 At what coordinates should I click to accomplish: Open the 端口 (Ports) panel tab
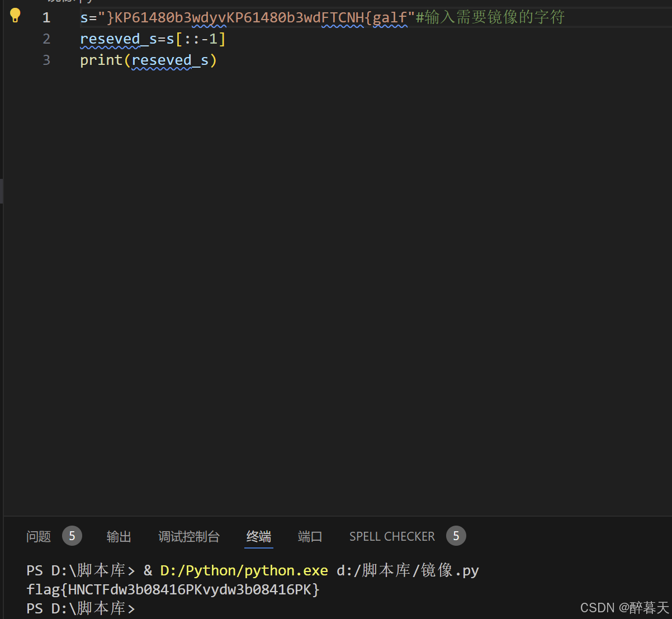click(x=310, y=536)
